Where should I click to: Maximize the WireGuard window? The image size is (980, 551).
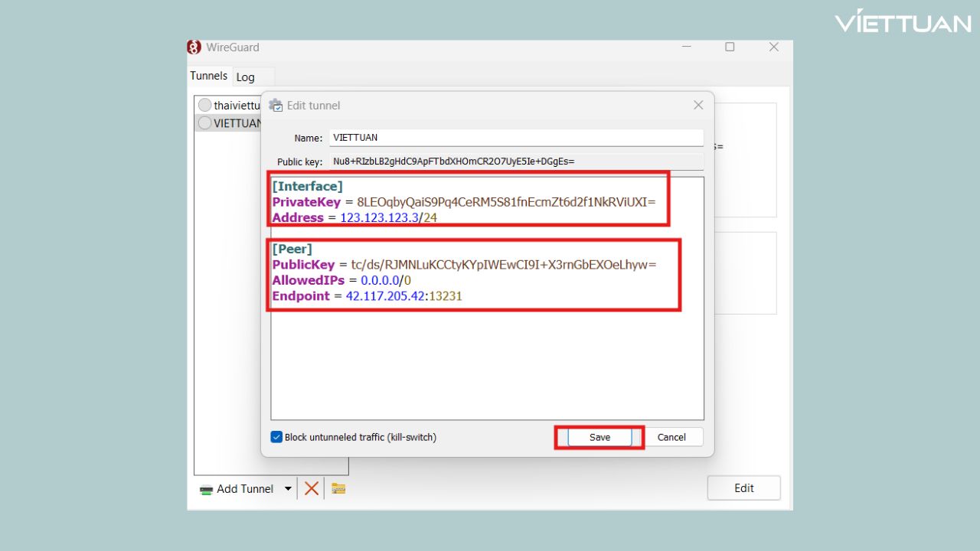[730, 47]
